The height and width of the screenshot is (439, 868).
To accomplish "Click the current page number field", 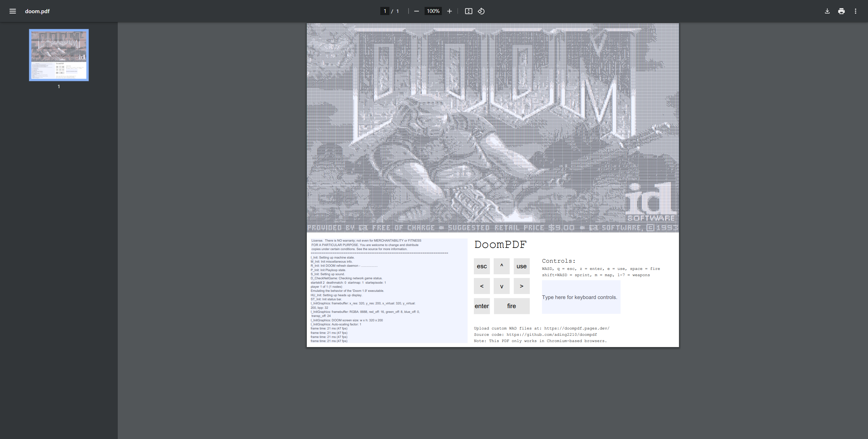I will (x=384, y=11).
